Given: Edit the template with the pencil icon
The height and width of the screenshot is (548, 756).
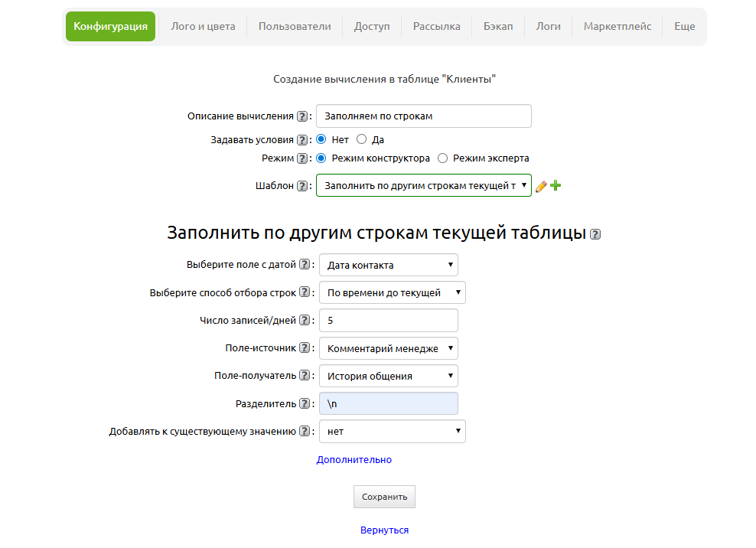Looking at the screenshot, I should 541,186.
